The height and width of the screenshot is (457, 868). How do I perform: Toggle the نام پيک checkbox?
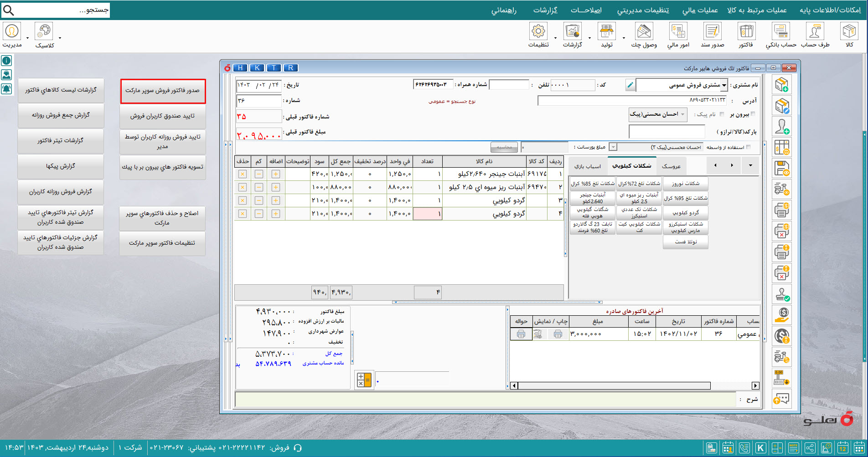(721, 114)
